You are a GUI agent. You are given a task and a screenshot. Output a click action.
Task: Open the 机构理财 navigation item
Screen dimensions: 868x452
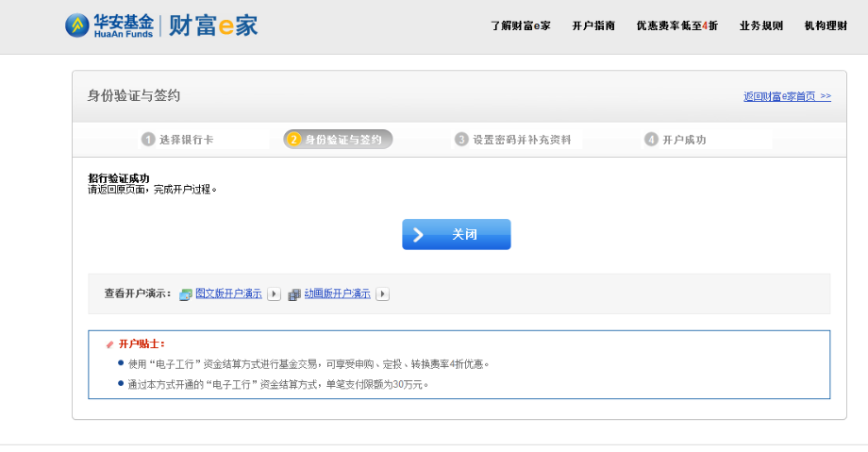[826, 25]
